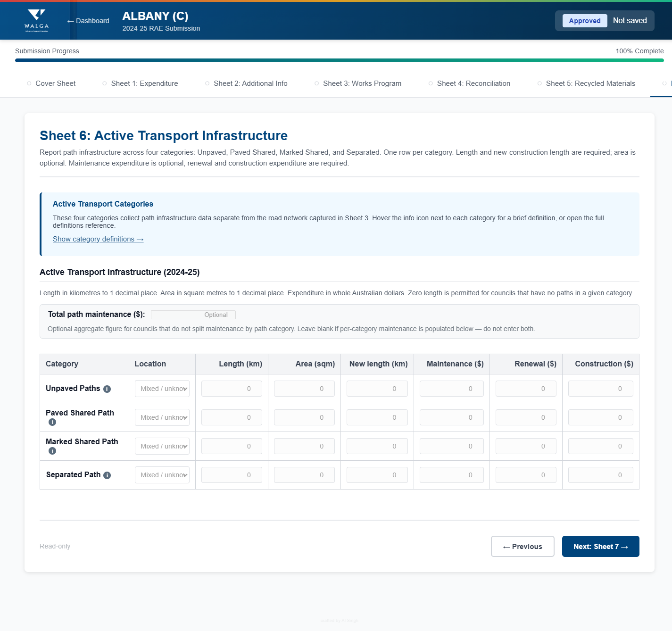
Task: Open info icon for Separated Path
Action: (x=107, y=475)
